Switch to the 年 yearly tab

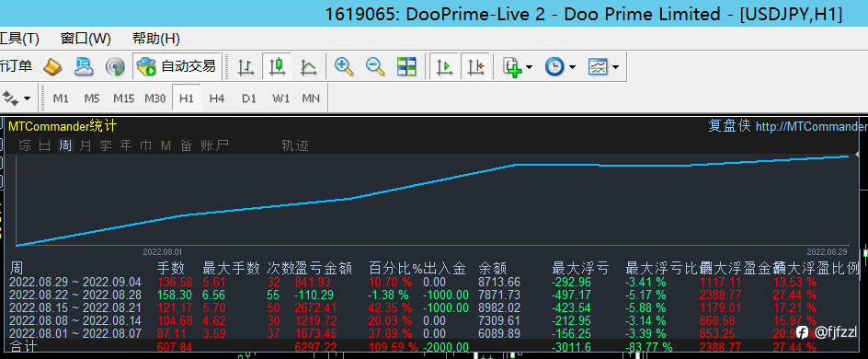126,145
